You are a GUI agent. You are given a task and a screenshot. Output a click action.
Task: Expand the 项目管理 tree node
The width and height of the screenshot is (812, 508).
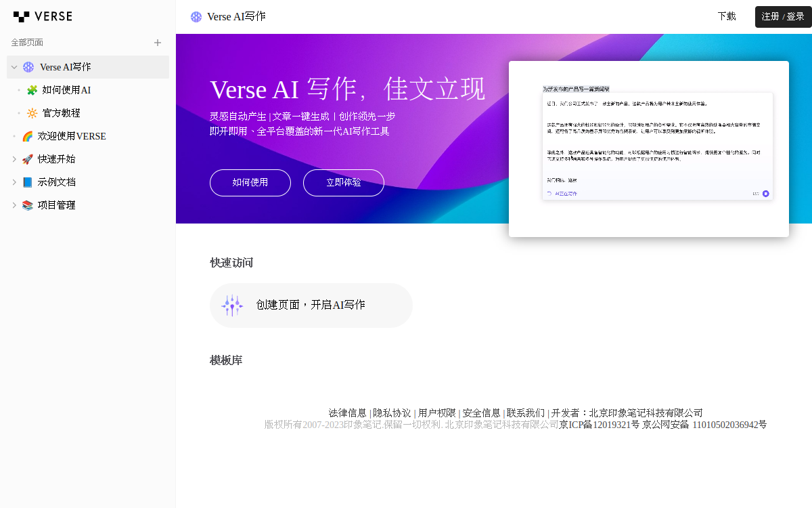click(14, 205)
